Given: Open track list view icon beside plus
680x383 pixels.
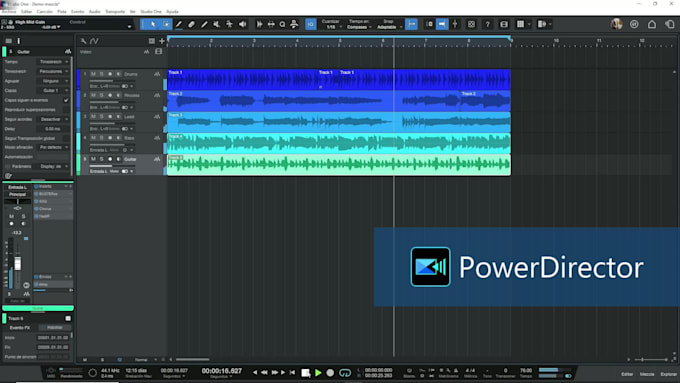Looking at the screenshot, I should pos(151,41).
